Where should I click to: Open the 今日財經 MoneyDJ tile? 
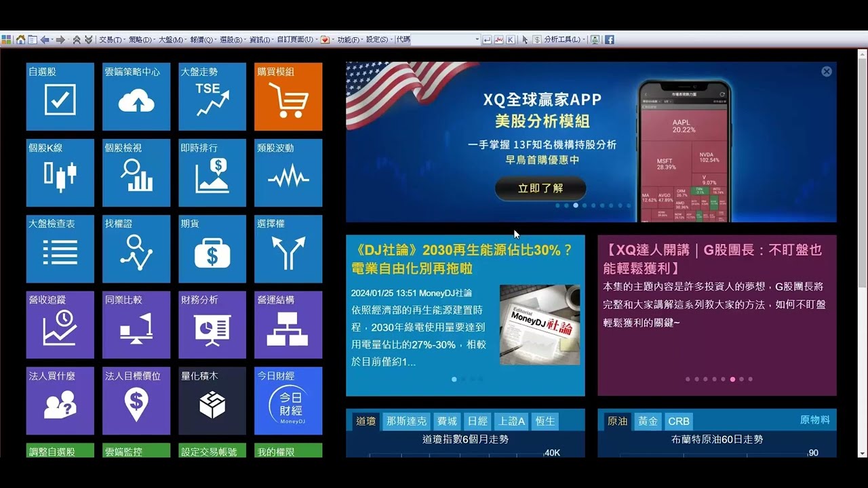click(288, 401)
